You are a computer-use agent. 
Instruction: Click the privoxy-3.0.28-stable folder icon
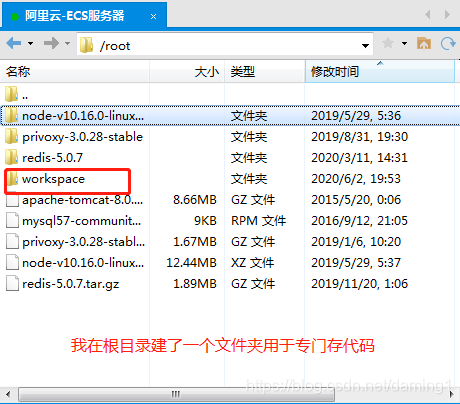click(x=12, y=136)
